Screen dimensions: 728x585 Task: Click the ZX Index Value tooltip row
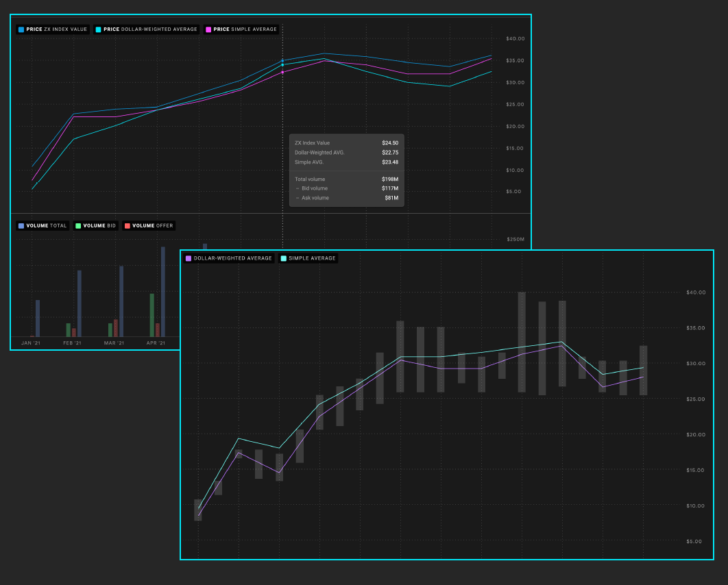(346, 143)
